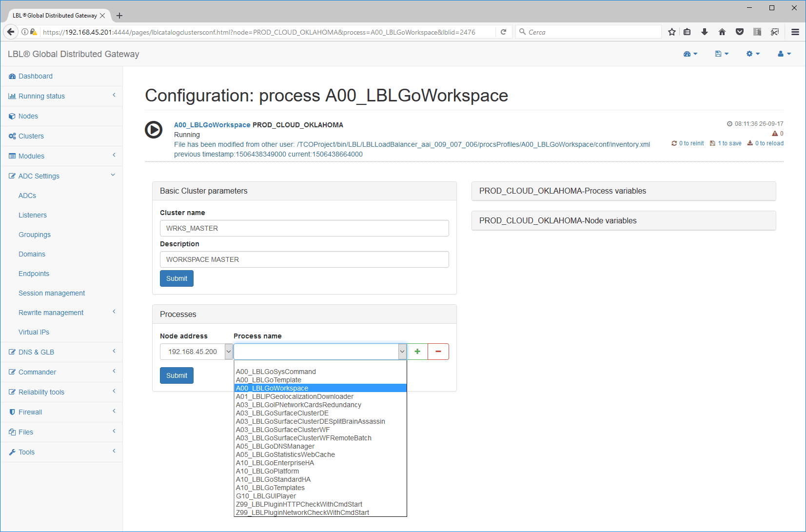Select Z99_LBLPluginHTTPCheckWithCmdStart option
The image size is (806, 532).
pyautogui.click(x=320, y=504)
